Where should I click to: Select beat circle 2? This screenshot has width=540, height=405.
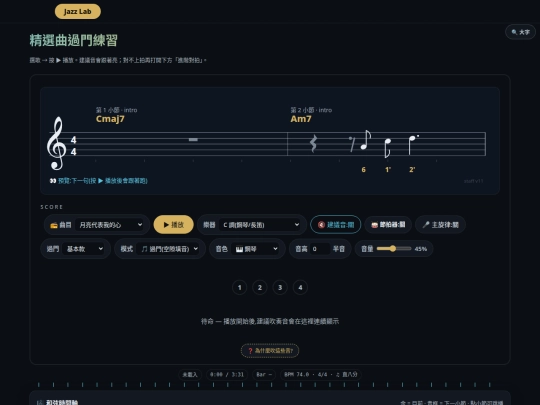[260, 287]
